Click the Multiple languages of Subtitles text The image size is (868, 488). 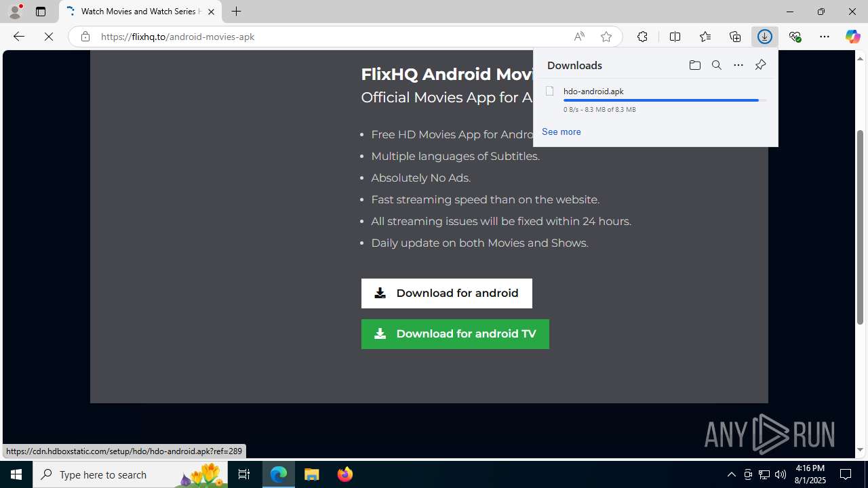pyautogui.click(x=455, y=156)
